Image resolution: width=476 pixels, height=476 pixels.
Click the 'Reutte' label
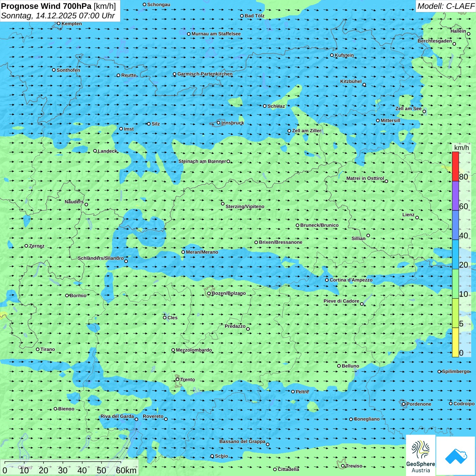(129, 75)
